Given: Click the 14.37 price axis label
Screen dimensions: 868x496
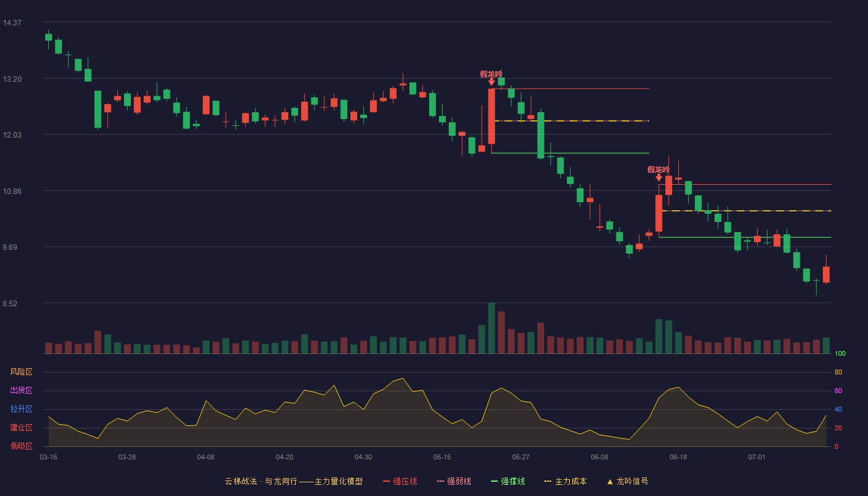Looking at the screenshot, I should click(x=12, y=23).
